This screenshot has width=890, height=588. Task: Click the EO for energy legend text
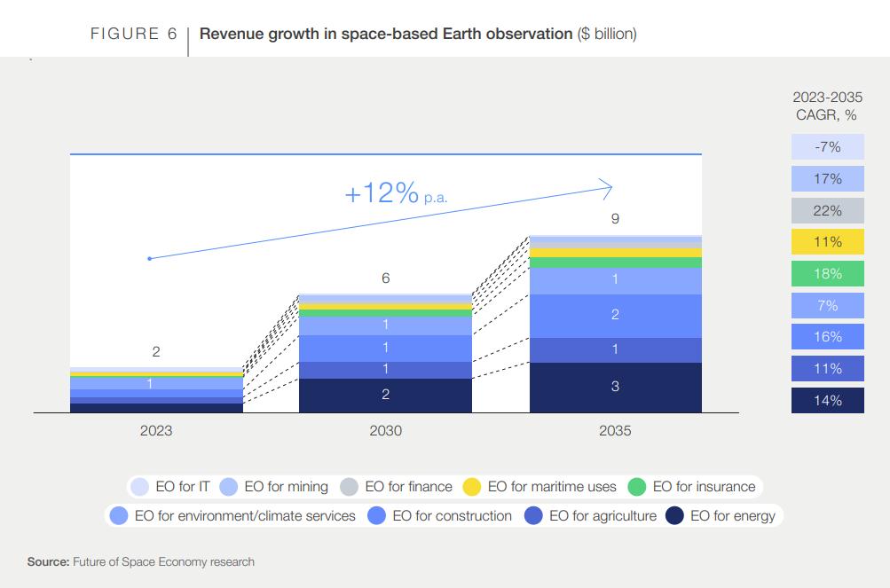coord(733,516)
